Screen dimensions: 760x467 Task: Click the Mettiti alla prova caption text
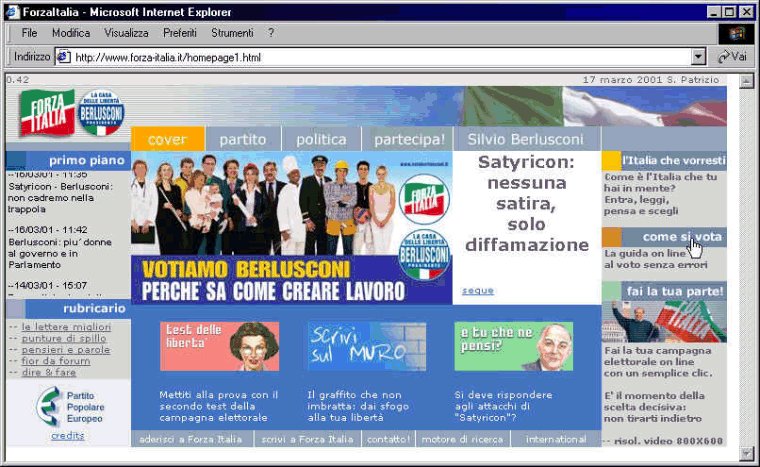[219, 406]
